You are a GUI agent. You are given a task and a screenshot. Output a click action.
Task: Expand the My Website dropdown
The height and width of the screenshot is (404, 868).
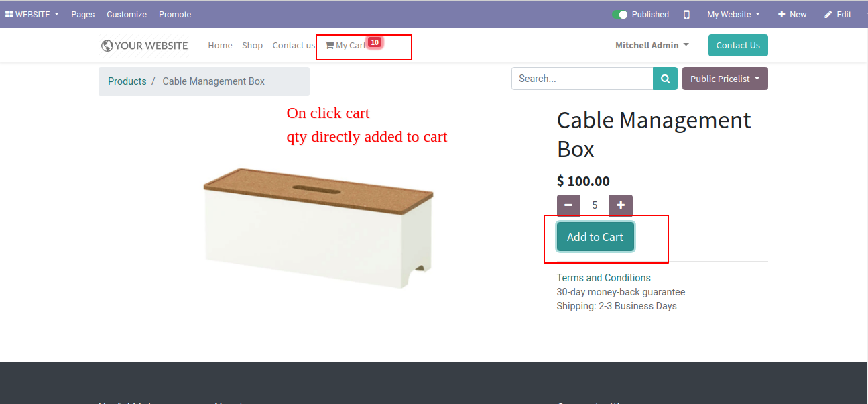[733, 14]
